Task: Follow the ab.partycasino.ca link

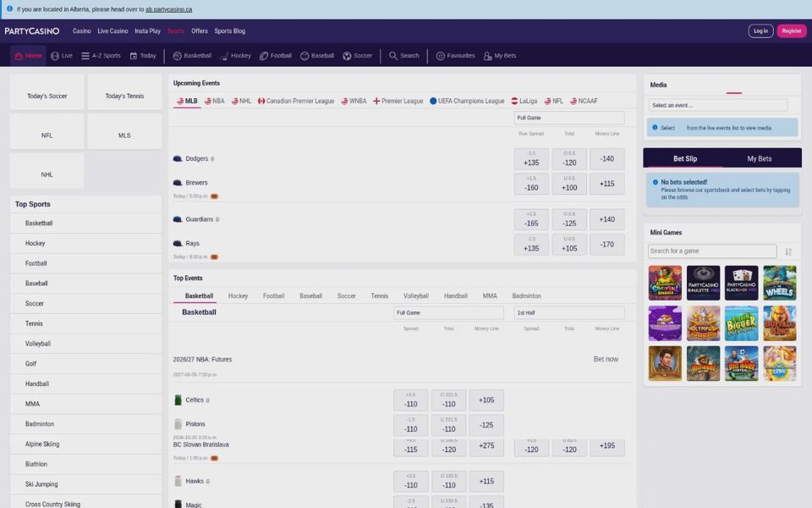Action: pos(169,9)
